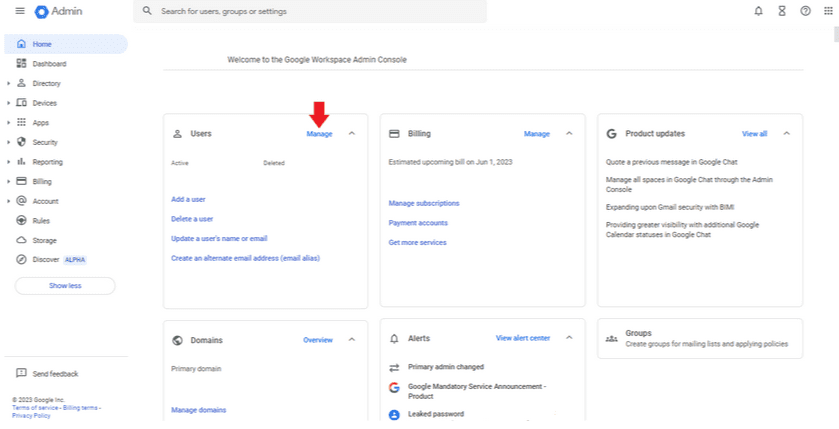Click Manage in the Users card
The height and width of the screenshot is (429, 839).
[319, 134]
